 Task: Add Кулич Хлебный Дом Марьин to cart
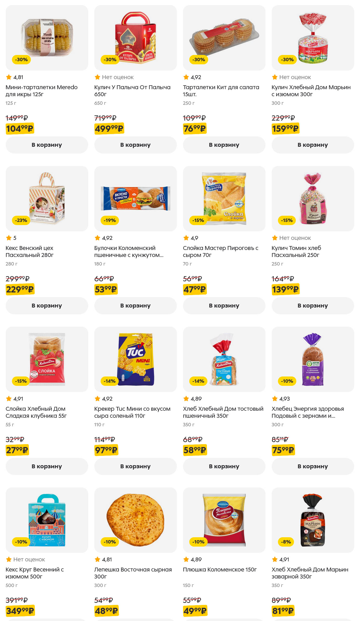coord(313,145)
